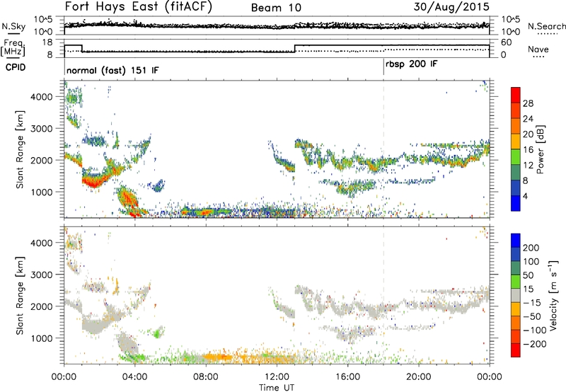Image resolution: width=566 pixels, height=392 pixels.
Task: Click the '20:00' time axis tick label
Action: tap(418, 377)
